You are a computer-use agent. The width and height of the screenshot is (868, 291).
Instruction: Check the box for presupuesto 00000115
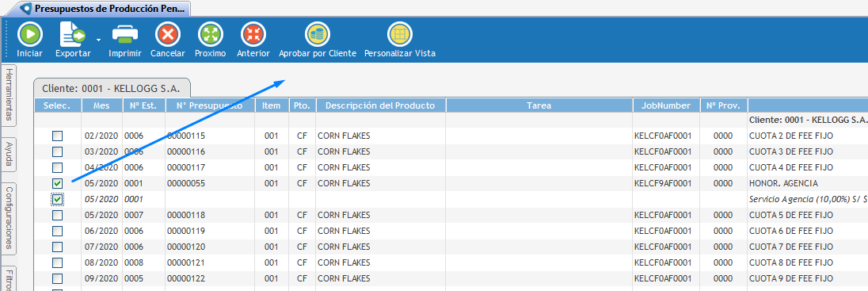[58, 136]
